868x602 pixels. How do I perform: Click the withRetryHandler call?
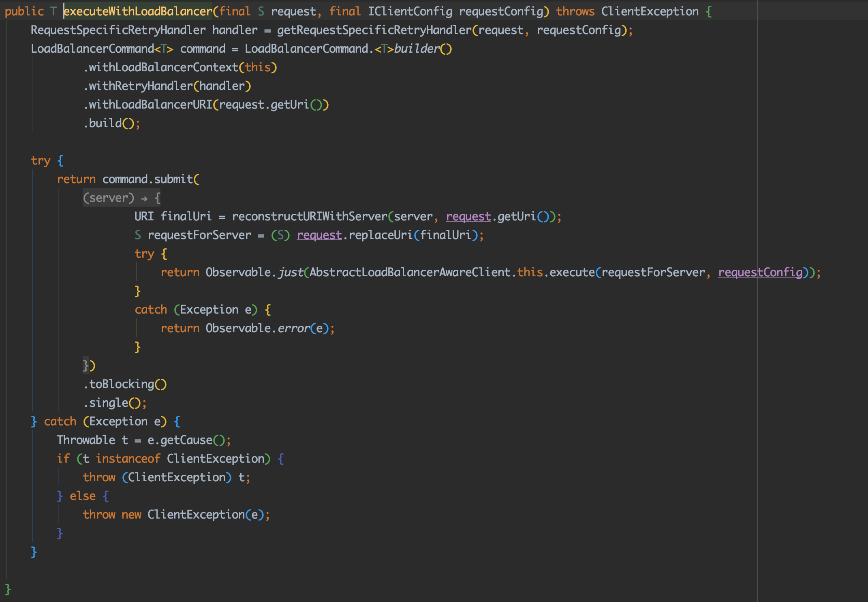coord(140,86)
